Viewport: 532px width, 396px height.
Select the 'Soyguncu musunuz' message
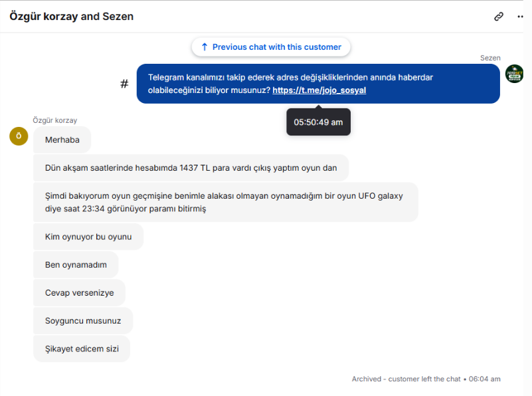click(x=83, y=321)
